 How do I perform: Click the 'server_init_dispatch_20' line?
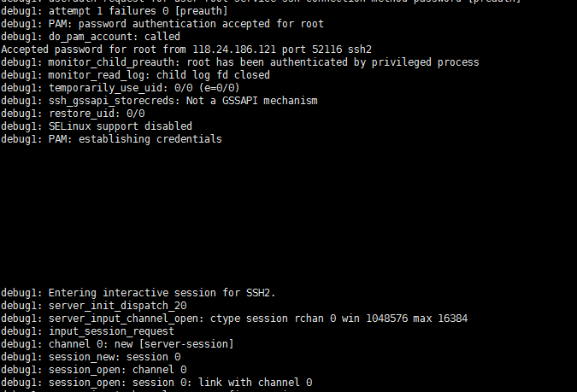94,306
